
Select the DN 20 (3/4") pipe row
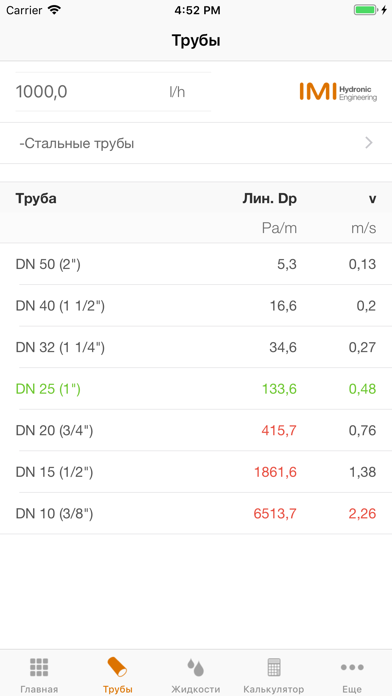tap(196, 430)
